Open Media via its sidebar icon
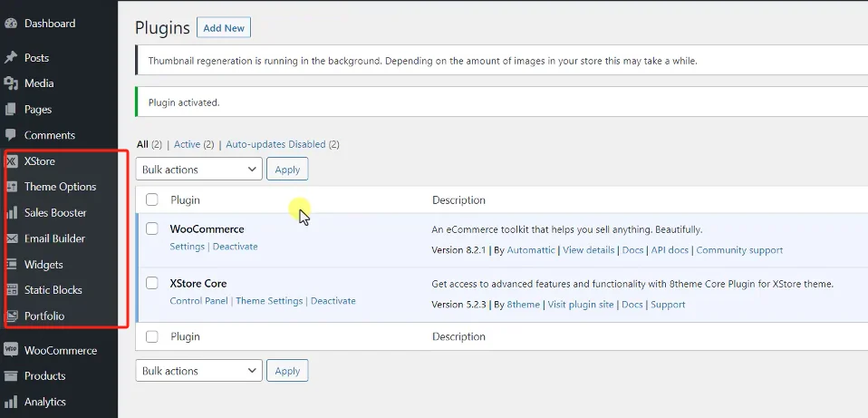Viewport: 868px width, 418px height. point(11,83)
